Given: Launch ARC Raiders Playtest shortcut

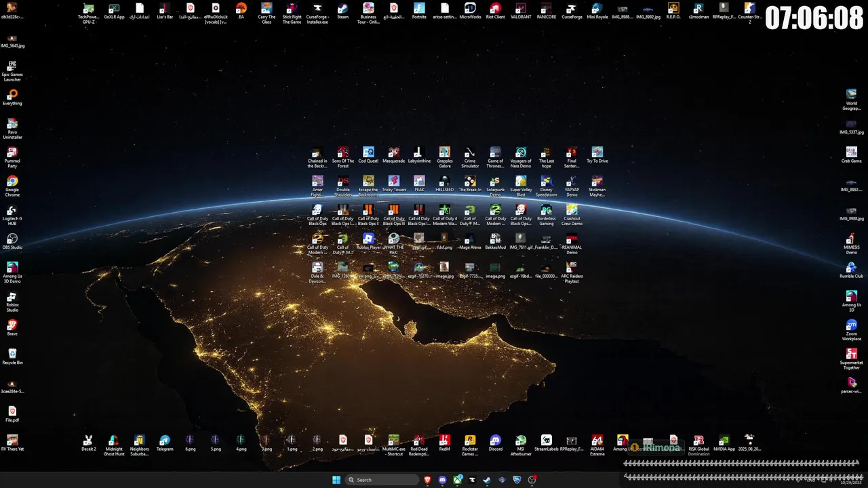Looking at the screenshot, I should 572,272.
